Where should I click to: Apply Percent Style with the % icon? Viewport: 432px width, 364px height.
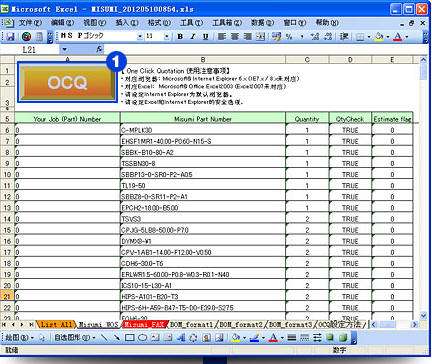(x=289, y=36)
